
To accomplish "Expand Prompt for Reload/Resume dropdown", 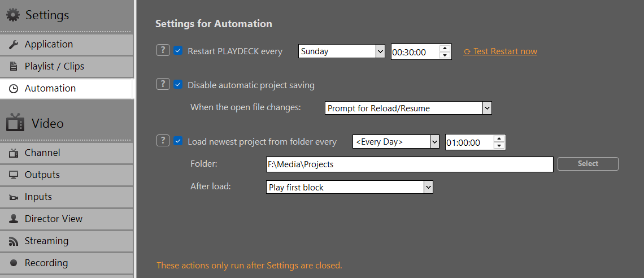I will [x=408, y=108].
